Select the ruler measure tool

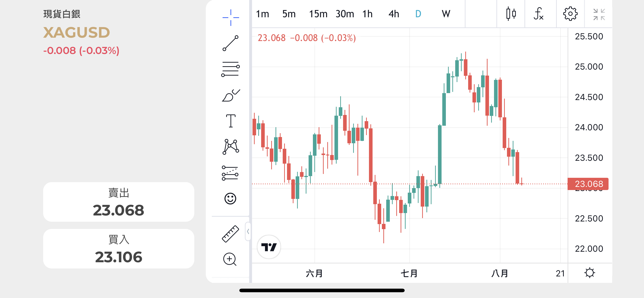(230, 234)
